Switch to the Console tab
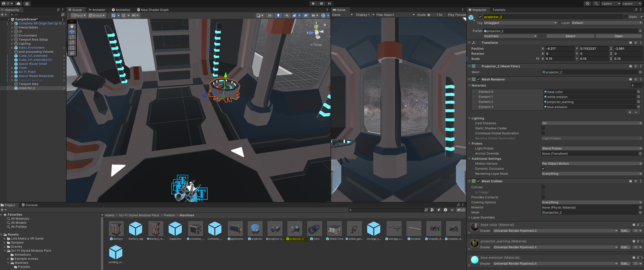 [30, 205]
